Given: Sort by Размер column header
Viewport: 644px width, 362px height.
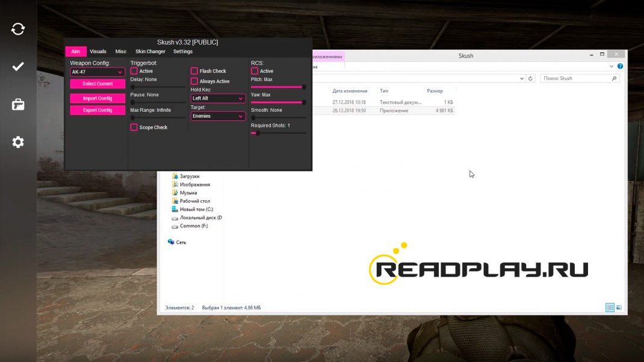Looking at the screenshot, I should click(x=435, y=91).
